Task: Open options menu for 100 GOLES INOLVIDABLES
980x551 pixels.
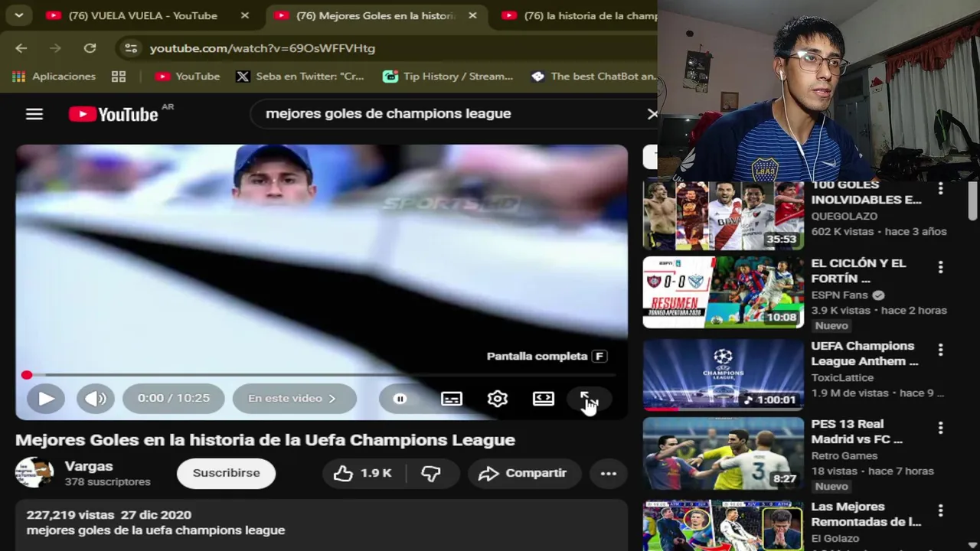Action: click(941, 188)
